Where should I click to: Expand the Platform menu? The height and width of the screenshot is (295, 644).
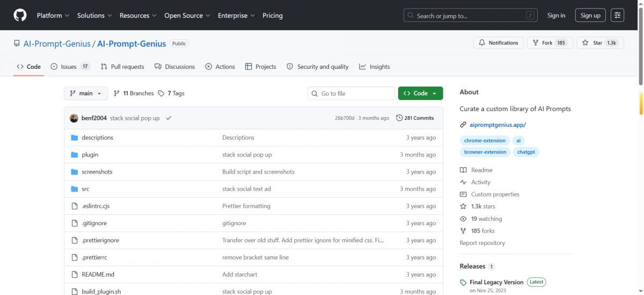(x=53, y=16)
